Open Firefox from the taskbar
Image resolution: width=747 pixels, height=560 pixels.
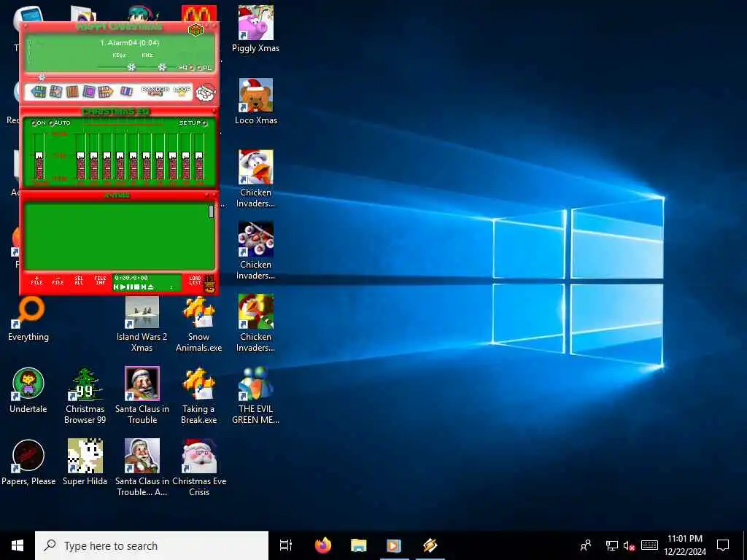(323, 545)
